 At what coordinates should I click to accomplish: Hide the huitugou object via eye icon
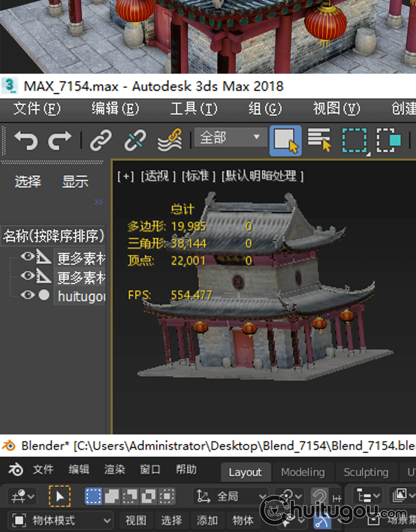point(27,295)
